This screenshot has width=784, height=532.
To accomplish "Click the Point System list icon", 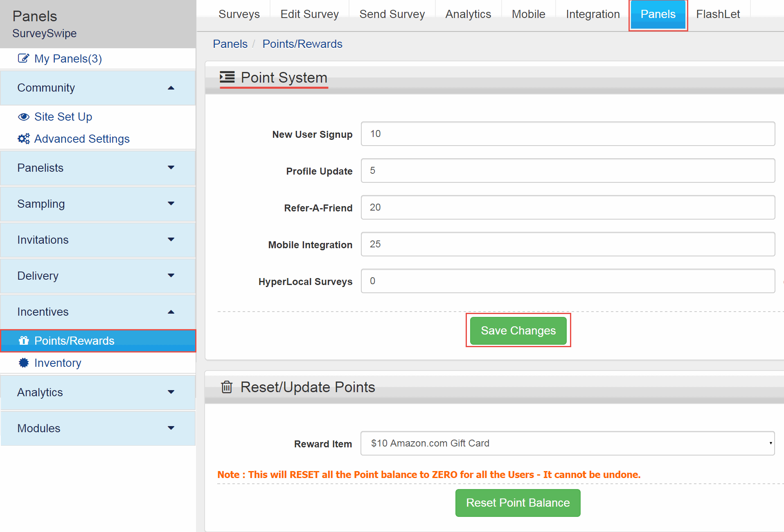I will pos(227,77).
